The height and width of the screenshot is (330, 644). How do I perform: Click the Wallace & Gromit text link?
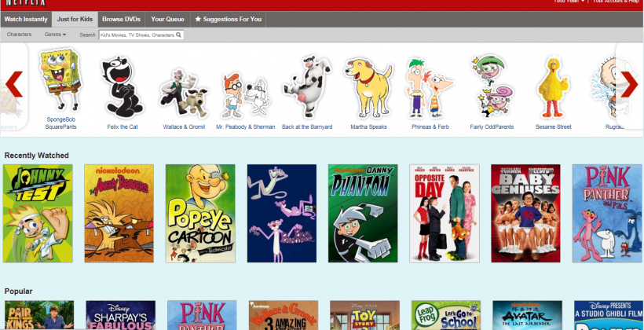click(184, 127)
